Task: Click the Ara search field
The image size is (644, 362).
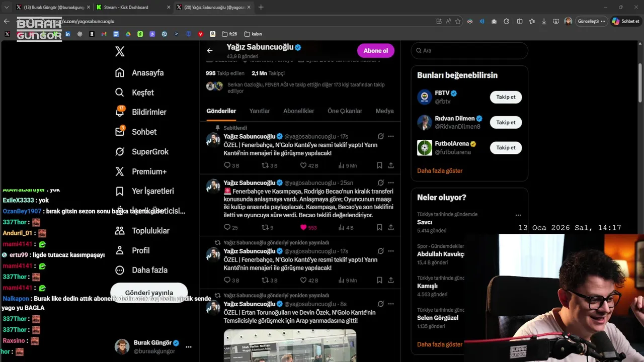Action: pos(469,50)
